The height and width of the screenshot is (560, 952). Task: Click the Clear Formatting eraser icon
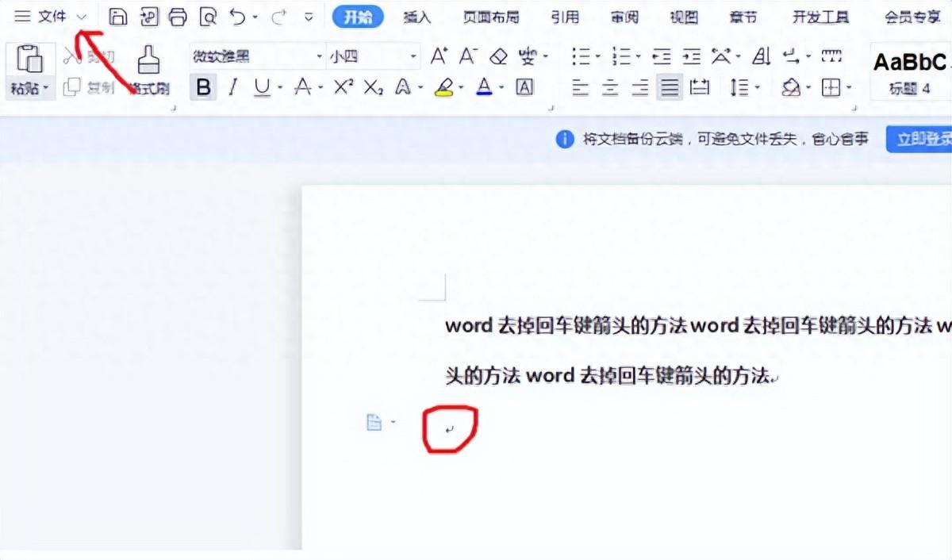[x=498, y=56]
